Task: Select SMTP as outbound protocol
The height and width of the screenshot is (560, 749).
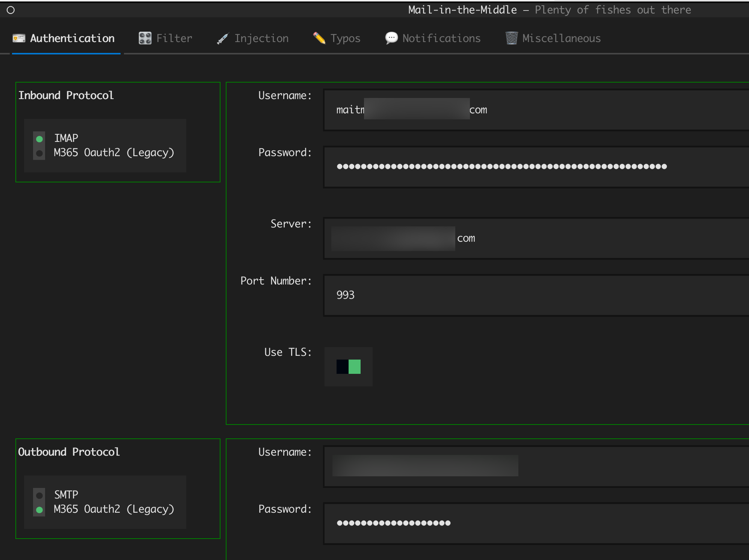Action: point(39,495)
